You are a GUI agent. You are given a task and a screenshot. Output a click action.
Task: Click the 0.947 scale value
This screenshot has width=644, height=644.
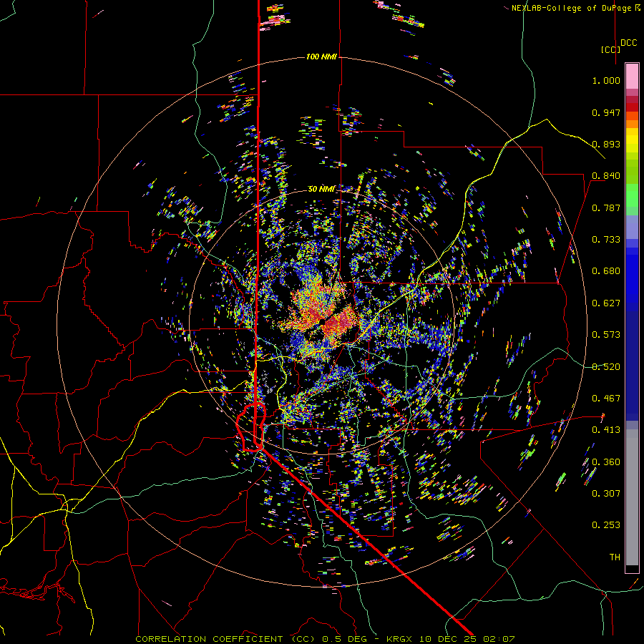point(606,112)
